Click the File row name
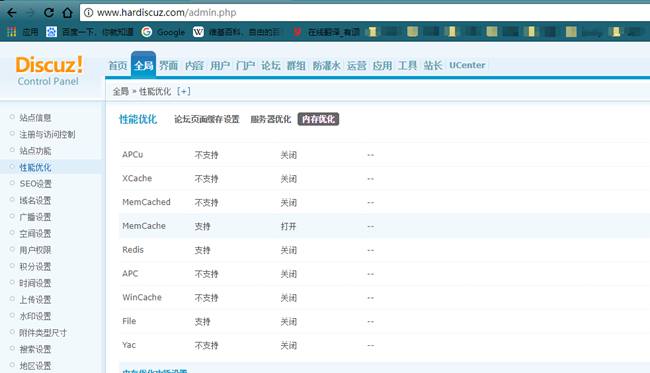650x373 pixels. point(129,321)
